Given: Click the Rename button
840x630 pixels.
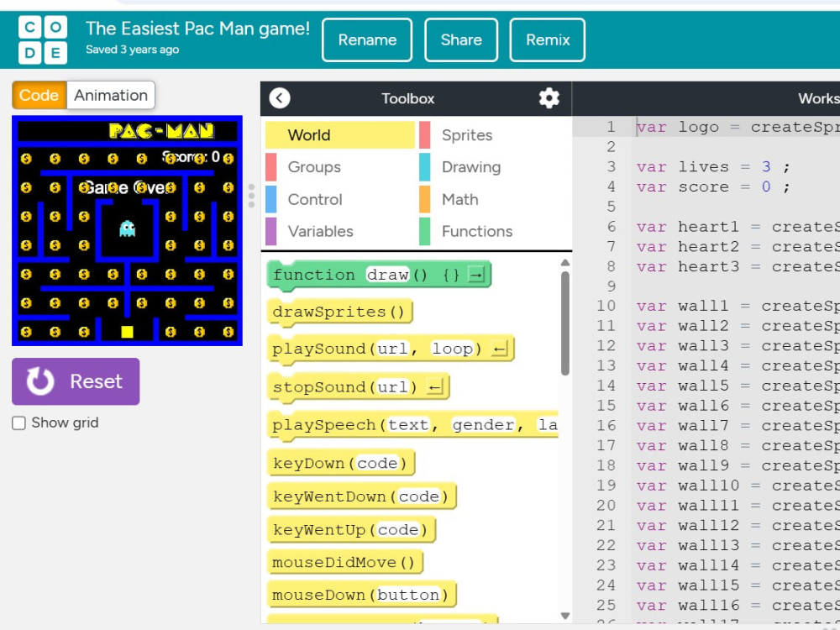Looking at the screenshot, I should coord(367,39).
